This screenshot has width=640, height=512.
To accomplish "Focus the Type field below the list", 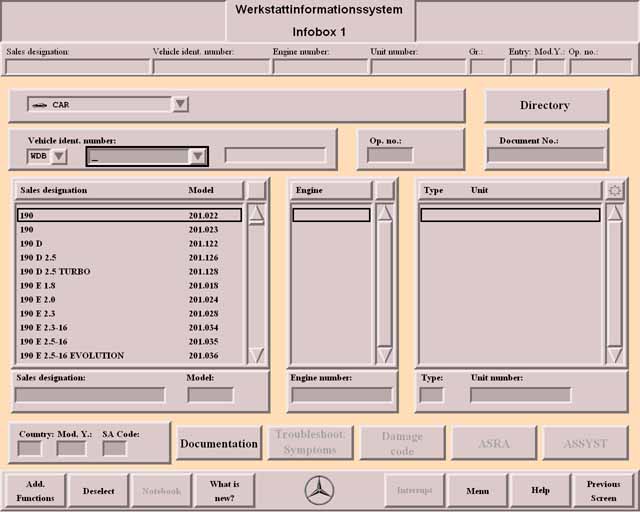I will (431, 395).
